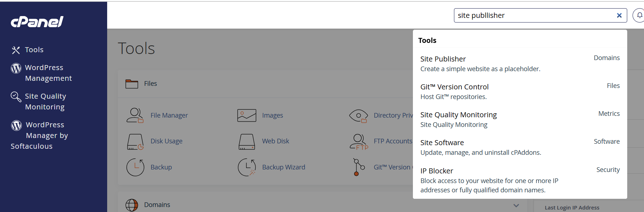Open the Web Disk icon

coord(247,142)
